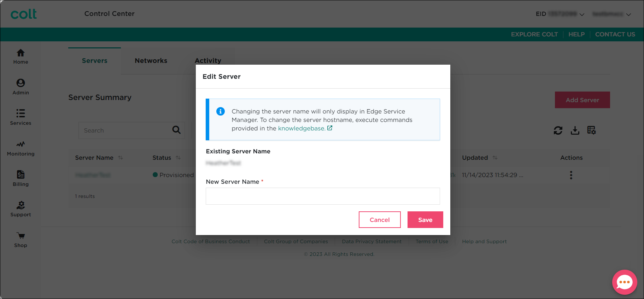Click the info icon in the notice
Screen dimensions: 644x299
pyautogui.click(x=221, y=111)
